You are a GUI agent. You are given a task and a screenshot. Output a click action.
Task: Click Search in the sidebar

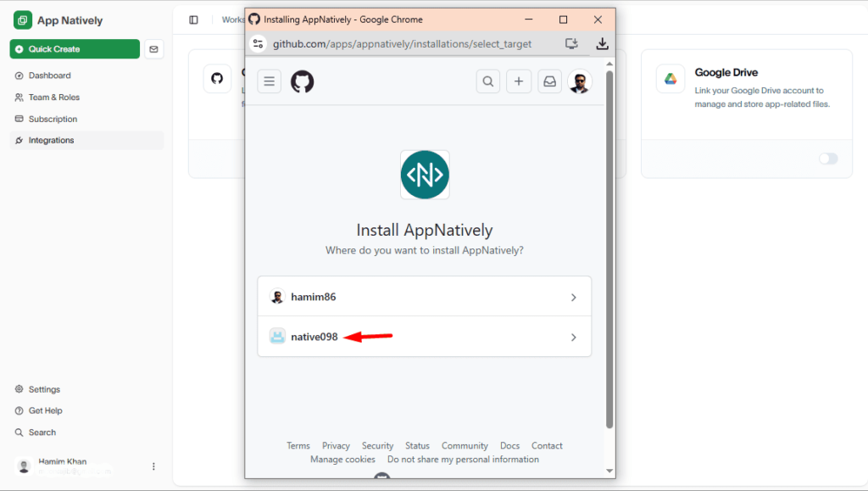(x=42, y=432)
